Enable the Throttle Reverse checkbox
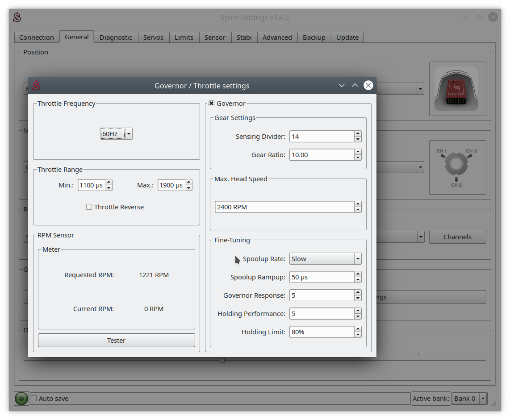This screenshot has width=510, height=420. pyautogui.click(x=89, y=207)
